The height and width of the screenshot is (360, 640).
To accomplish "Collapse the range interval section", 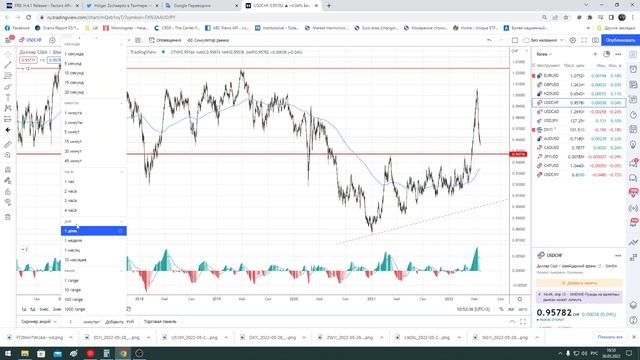I will coord(121,271).
